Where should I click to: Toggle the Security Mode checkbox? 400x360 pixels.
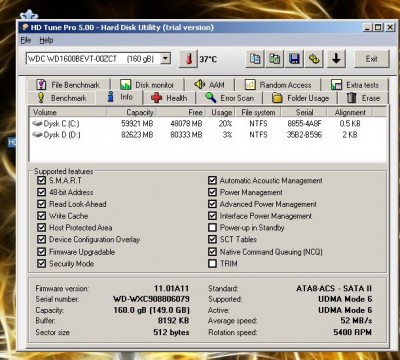point(41,264)
